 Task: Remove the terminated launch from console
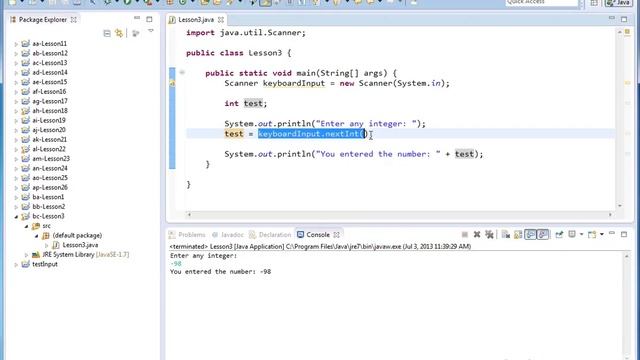click(477, 235)
